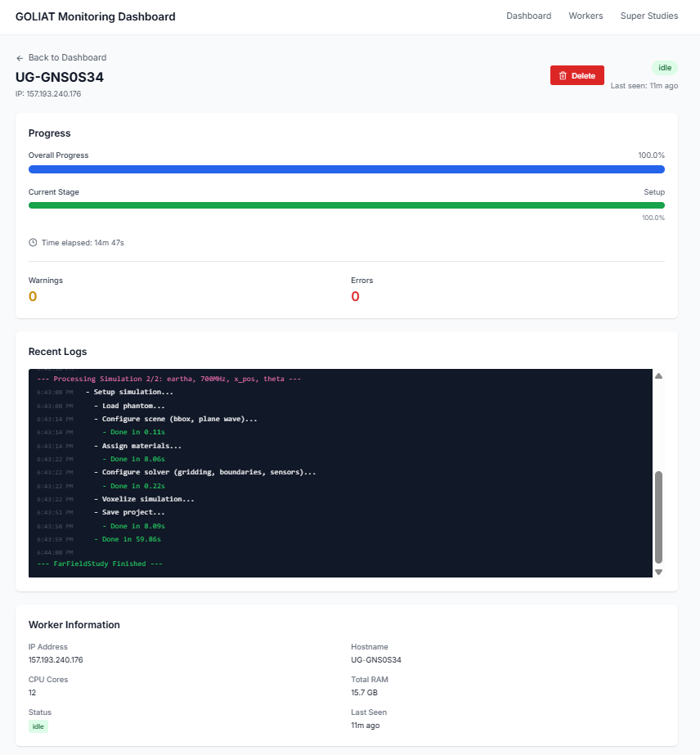Click the idle status badge in Worker Information
Screen dimensions: 700x755
[x=38, y=726]
